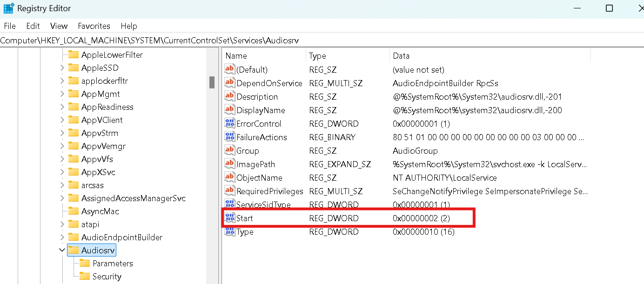Select the AppVClient folder icon

pos(74,120)
